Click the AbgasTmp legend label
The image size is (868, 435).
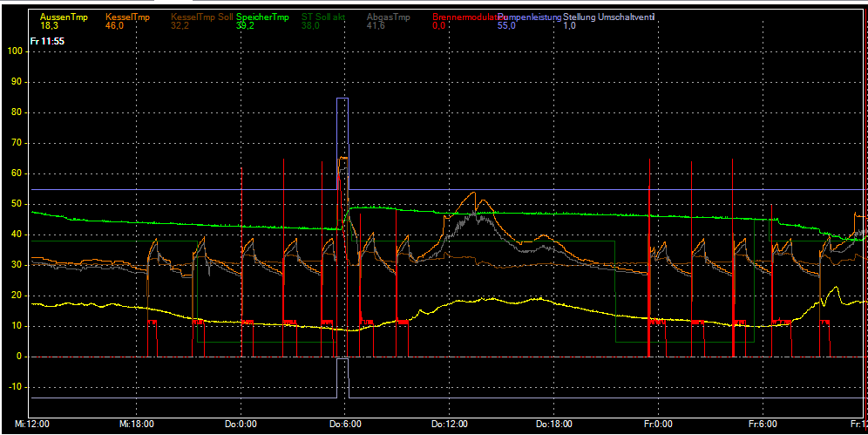[388, 17]
